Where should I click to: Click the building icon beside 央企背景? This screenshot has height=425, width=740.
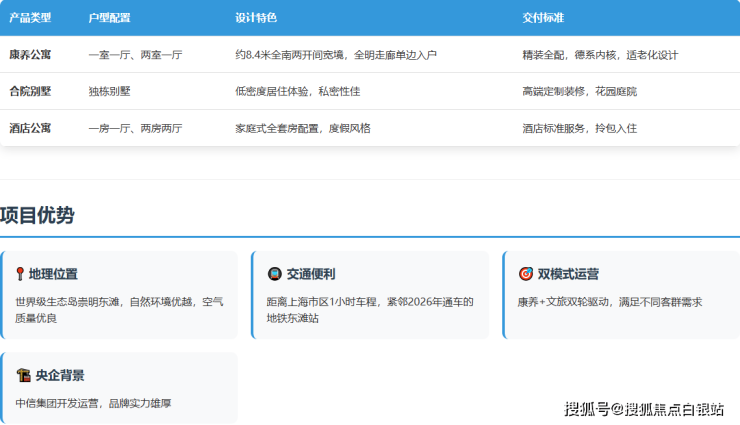23,375
